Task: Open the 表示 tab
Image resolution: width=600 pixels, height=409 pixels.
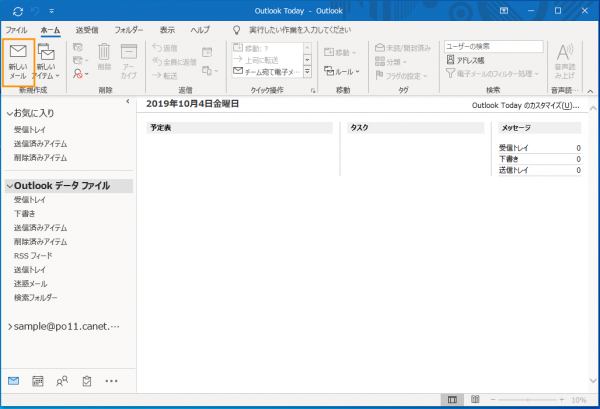Action: [x=167, y=30]
